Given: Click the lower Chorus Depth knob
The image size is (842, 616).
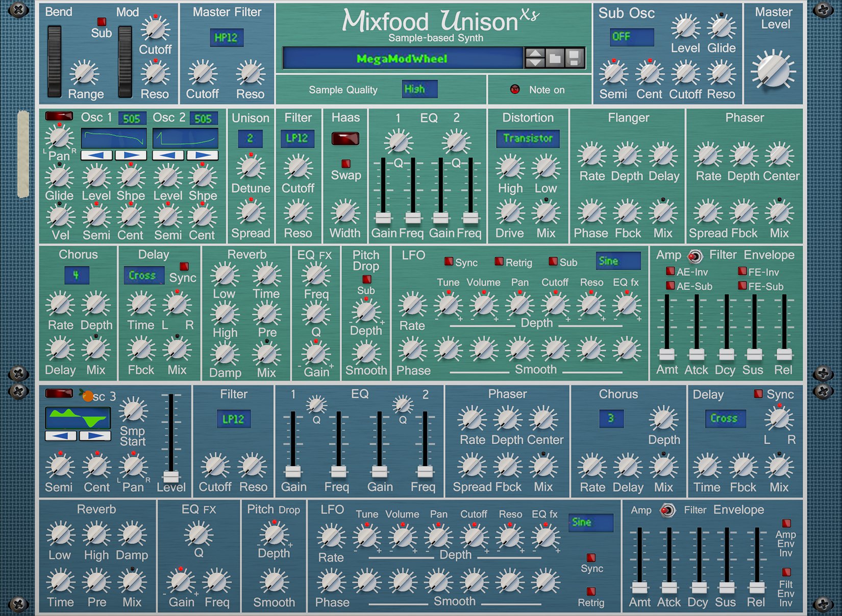Looking at the screenshot, I should [x=663, y=420].
